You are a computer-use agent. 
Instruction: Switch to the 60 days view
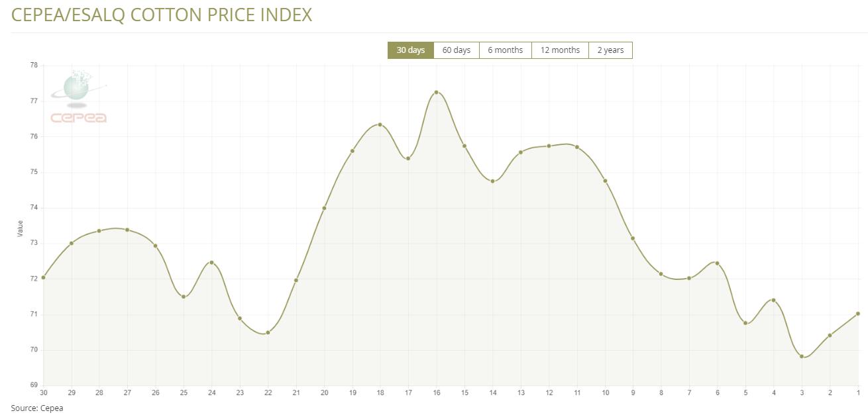pyautogui.click(x=456, y=50)
